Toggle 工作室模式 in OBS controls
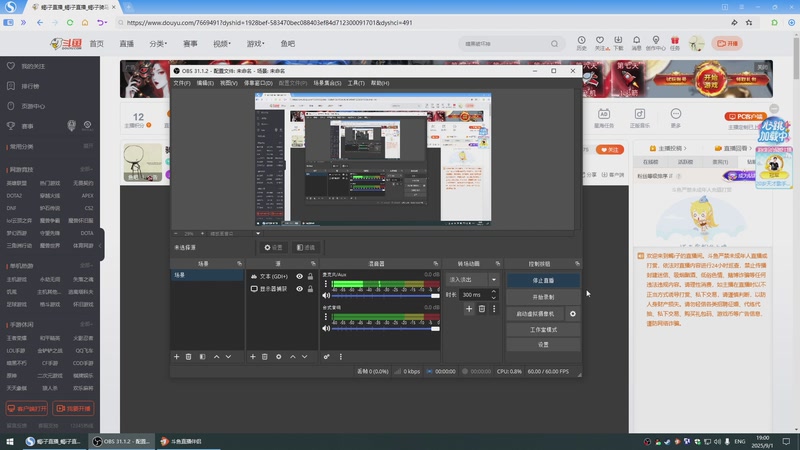Viewport: 800px width, 450px height. tap(543, 330)
